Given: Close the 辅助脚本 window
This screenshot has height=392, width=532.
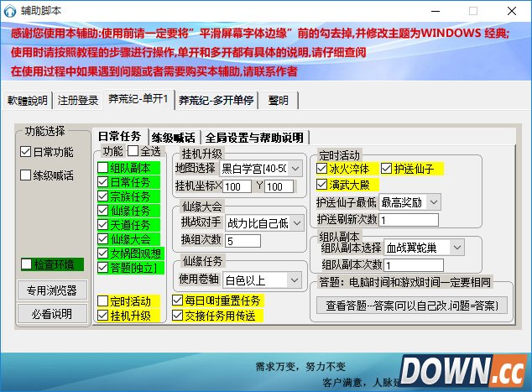Looking at the screenshot, I should 512,11.
